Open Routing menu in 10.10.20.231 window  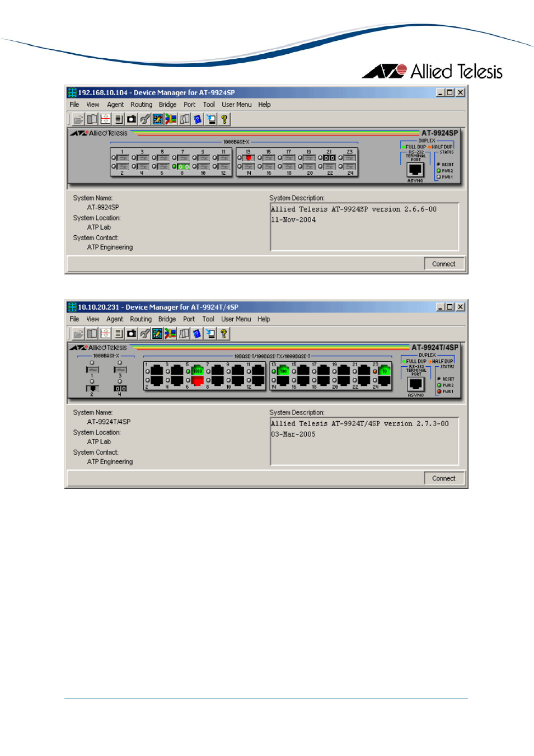[140, 319]
